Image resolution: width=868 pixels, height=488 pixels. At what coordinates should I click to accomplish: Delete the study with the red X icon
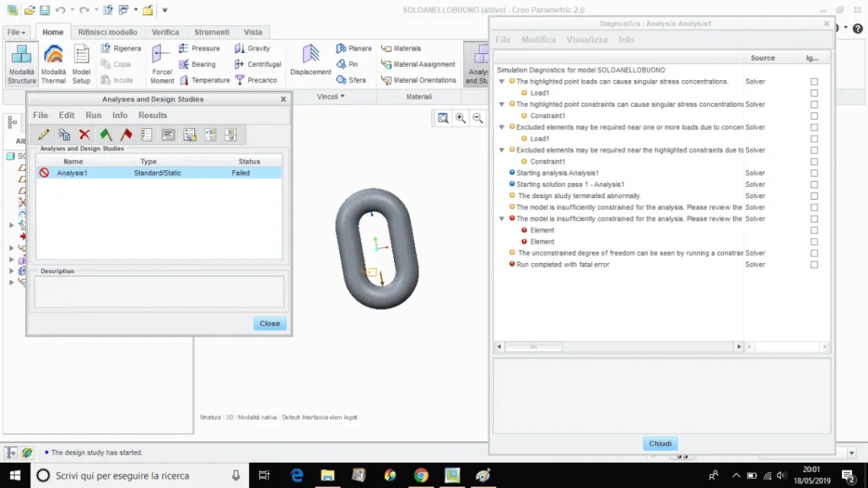click(x=85, y=135)
